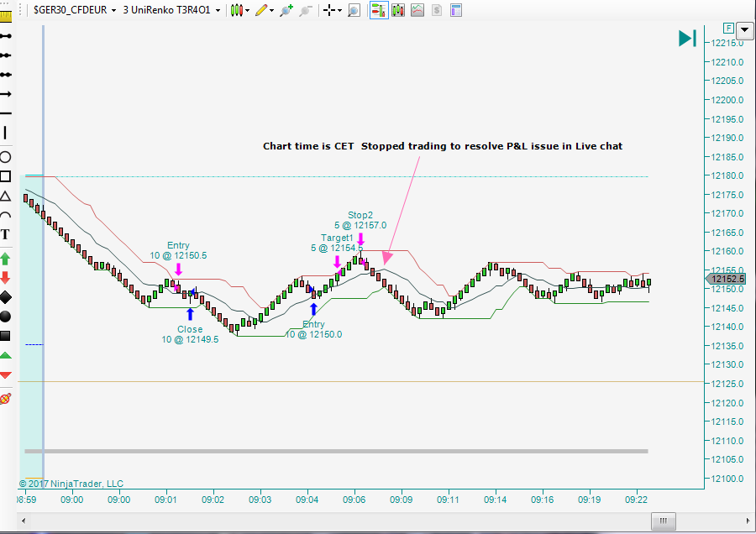Expand the drawing tools dropdown arrow

272,10
